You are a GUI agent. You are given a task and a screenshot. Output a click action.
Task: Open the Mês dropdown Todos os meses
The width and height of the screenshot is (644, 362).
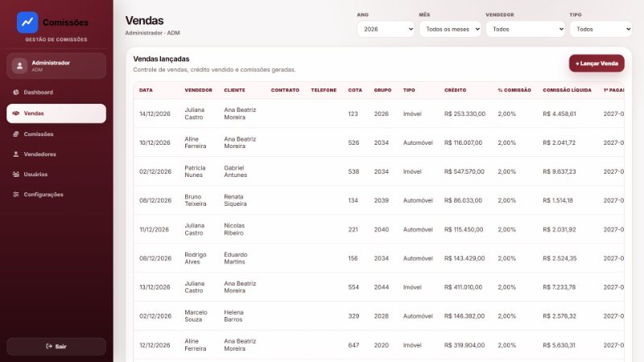pos(450,29)
